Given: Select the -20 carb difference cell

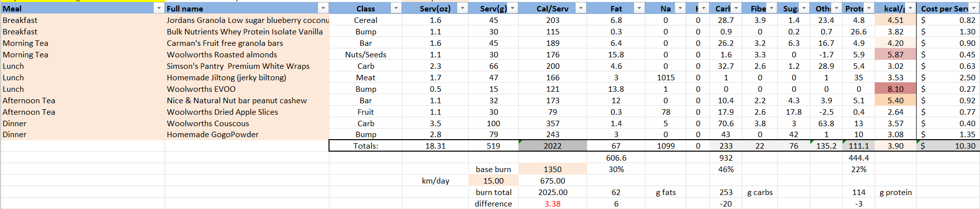Looking at the screenshot, I should pyautogui.click(x=726, y=204).
